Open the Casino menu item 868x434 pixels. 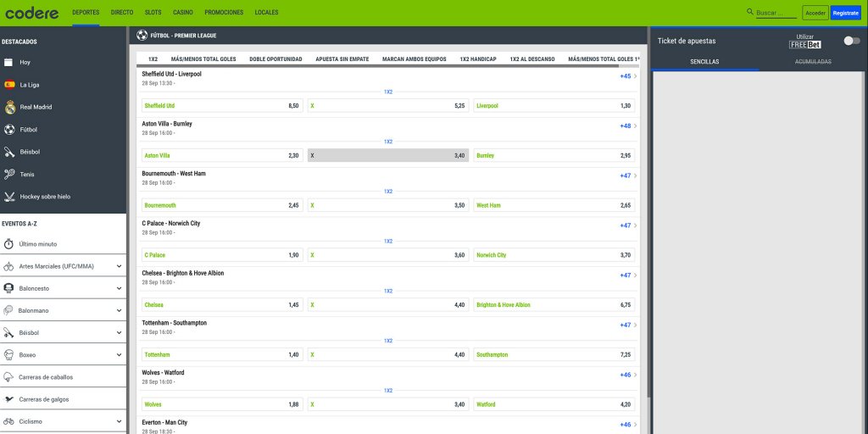(183, 12)
